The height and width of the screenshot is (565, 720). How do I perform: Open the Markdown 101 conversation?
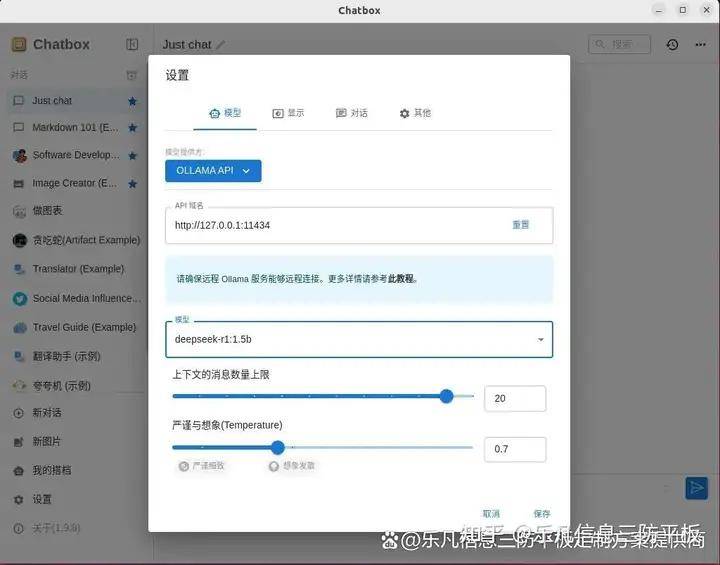[x=76, y=127]
